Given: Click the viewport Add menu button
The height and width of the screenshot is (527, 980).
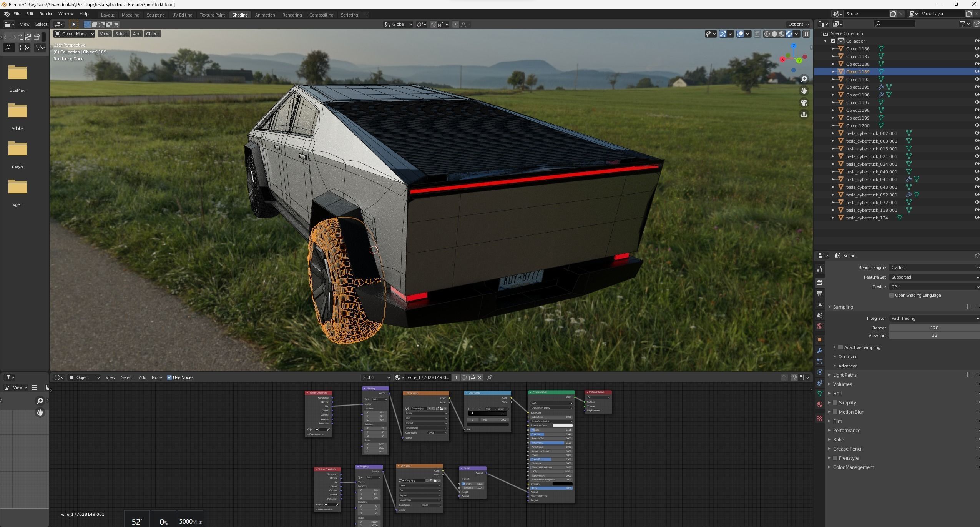Looking at the screenshot, I should (x=136, y=34).
